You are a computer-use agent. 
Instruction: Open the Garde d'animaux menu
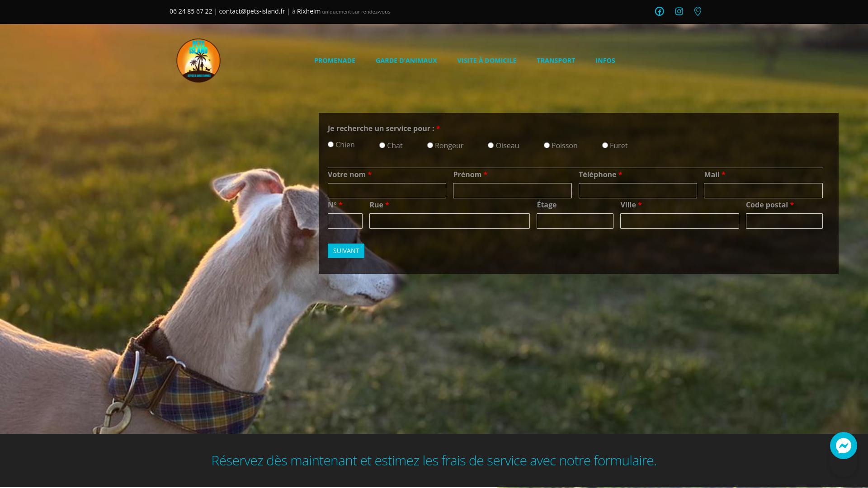click(x=406, y=61)
